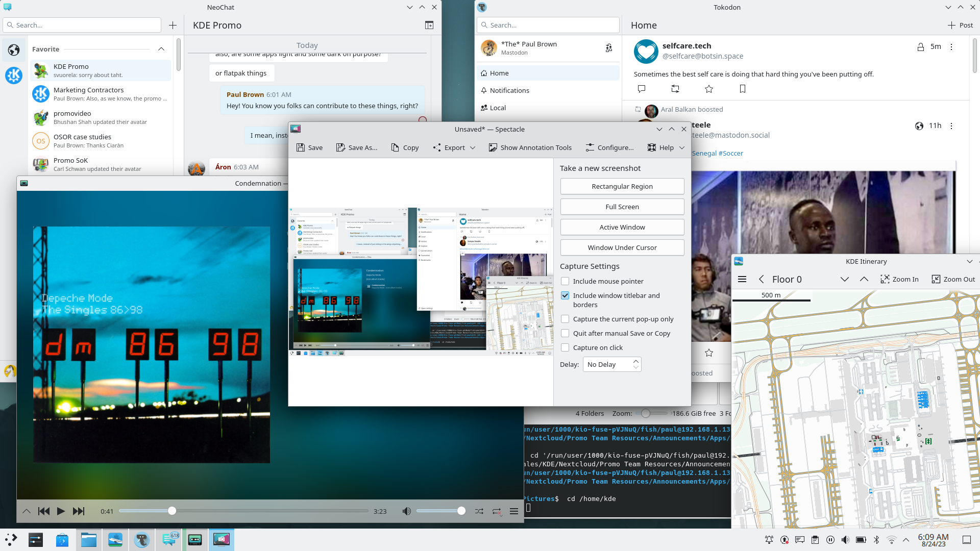Click the boost icon on selfcare.tech post
980x551 pixels.
point(675,88)
